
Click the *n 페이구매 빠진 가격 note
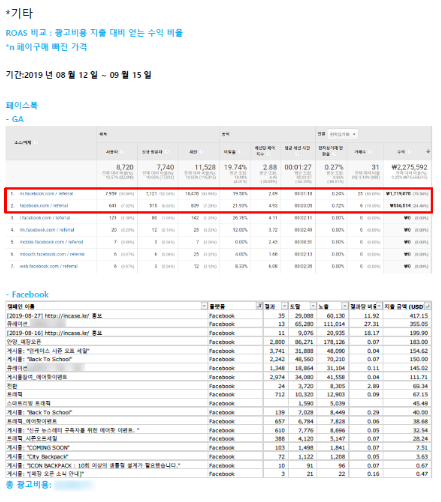click(x=46, y=47)
